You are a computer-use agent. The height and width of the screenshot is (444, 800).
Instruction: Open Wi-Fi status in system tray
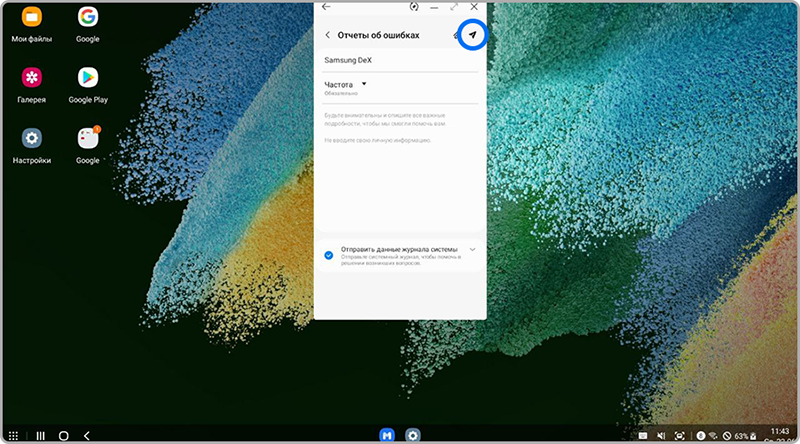coord(713,435)
